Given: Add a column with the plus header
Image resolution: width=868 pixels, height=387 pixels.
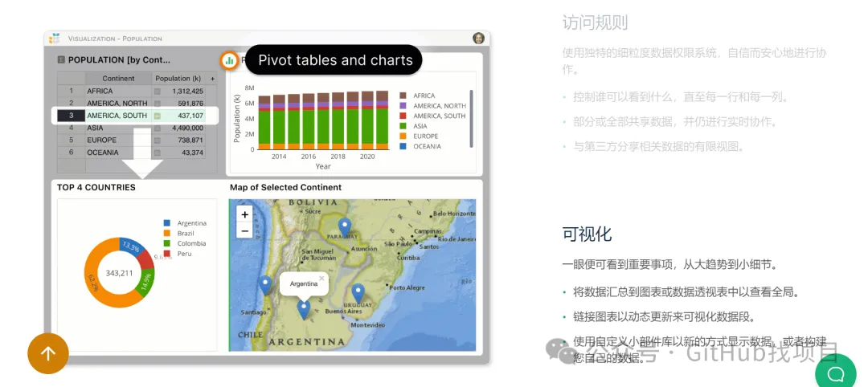Looking at the screenshot, I should (212, 79).
